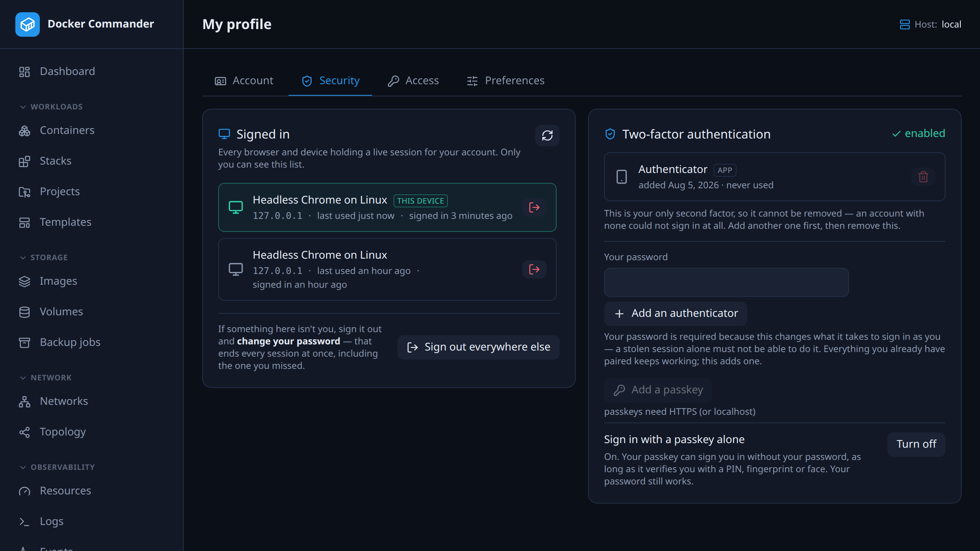980x551 pixels.
Task: Click 'last used an hour ago' text
Action: [364, 271]
